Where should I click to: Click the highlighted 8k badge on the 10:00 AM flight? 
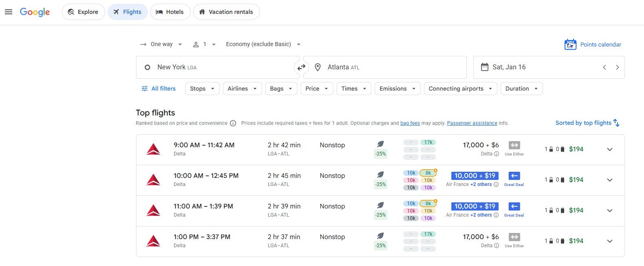point(428,173)
